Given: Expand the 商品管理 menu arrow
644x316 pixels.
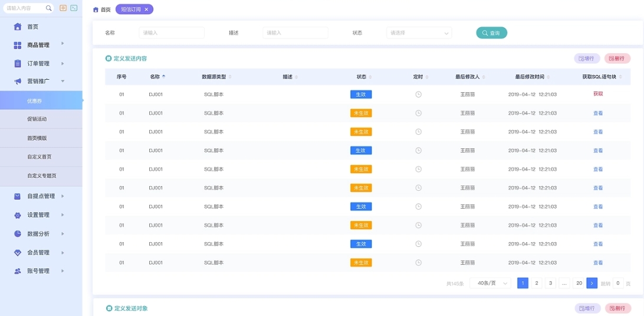Looking at the screenshot, I should 63,43.
